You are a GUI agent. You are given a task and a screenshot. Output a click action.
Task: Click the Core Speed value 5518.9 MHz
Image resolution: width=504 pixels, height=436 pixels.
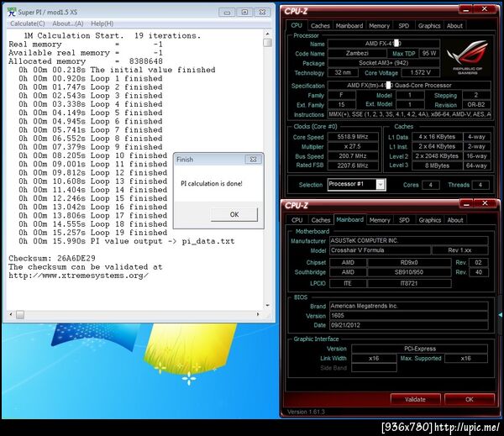click(x=353, y=137)
